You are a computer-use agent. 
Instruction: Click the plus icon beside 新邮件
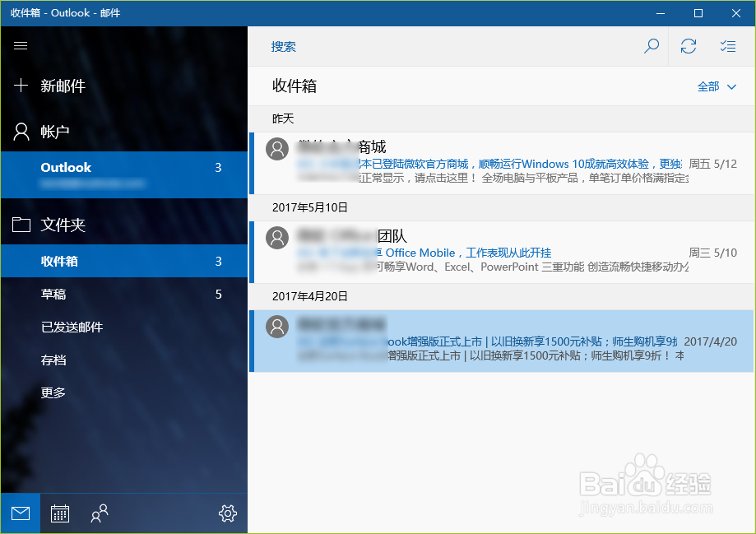coord(21,86)
